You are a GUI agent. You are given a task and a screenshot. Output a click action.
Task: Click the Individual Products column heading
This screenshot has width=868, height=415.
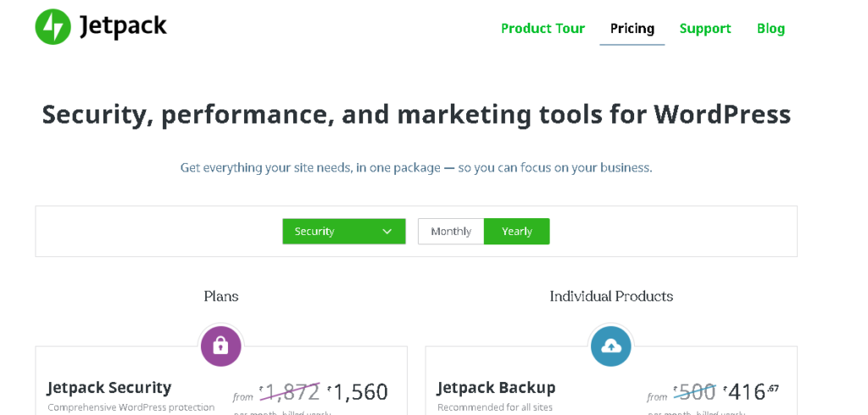611,296
